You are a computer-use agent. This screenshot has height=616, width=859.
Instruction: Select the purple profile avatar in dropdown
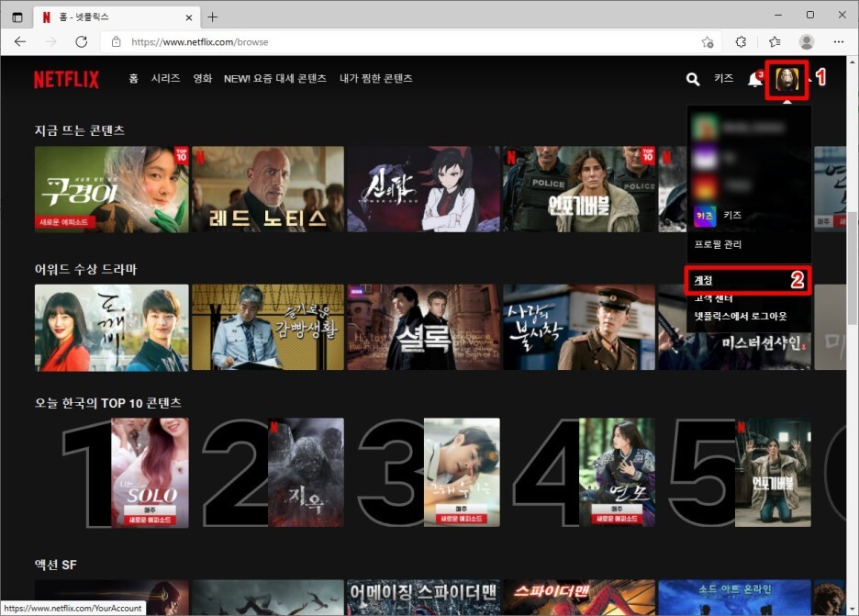[705, 159]
